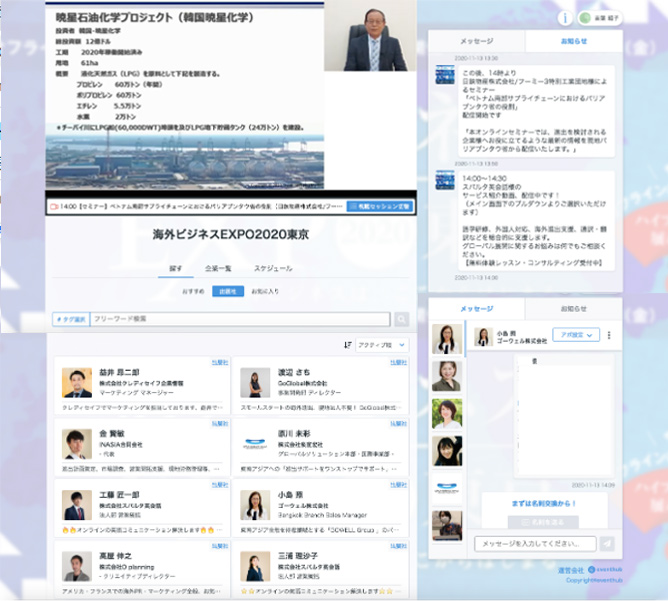Open the 高屋 伸之 attendee card
This screenshot has height=601, width=668.
pyautogui.click(x=142, y=569)
